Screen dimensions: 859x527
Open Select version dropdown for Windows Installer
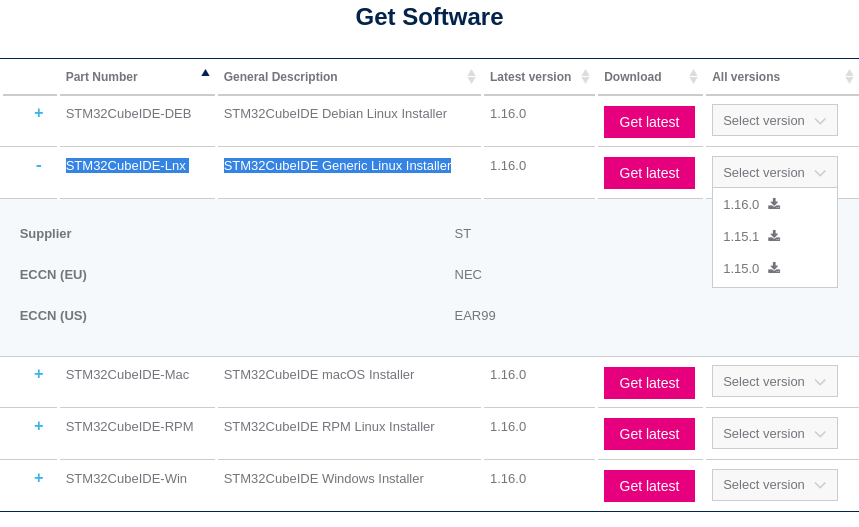[x=775, y=485]
